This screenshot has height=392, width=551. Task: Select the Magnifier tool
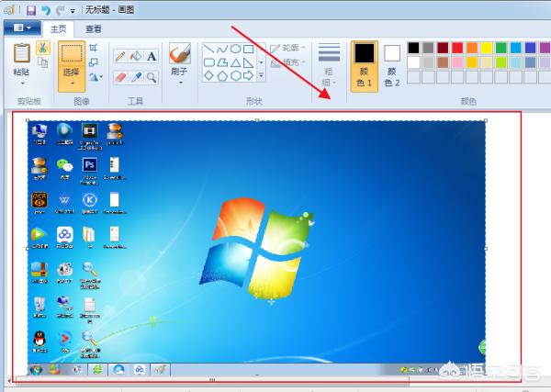152,78
